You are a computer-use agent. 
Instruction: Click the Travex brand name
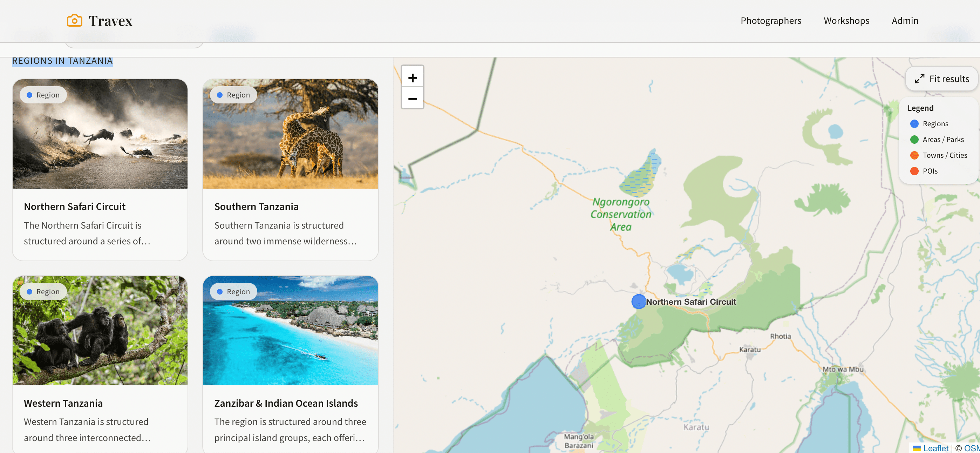point(110,21)
